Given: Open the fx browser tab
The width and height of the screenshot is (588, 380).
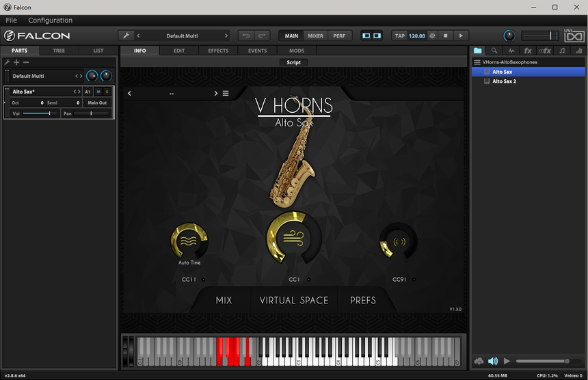Looking at the screenshot, I should (x=528, y=51).
